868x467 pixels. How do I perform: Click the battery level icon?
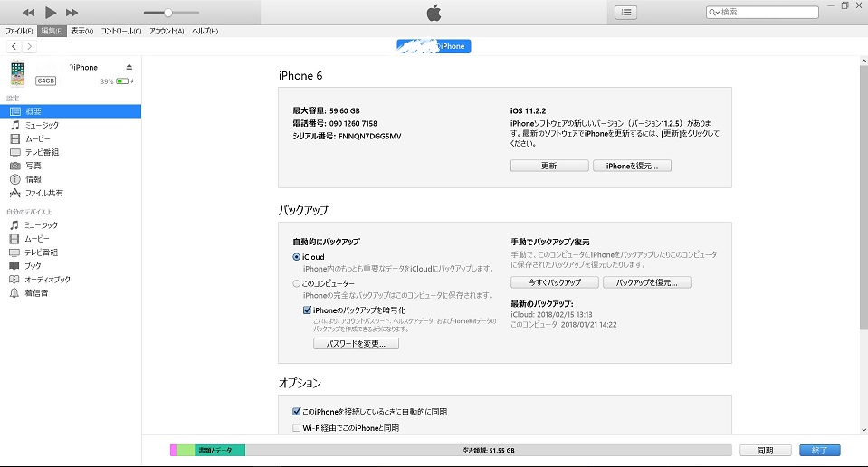coord(123,81)
